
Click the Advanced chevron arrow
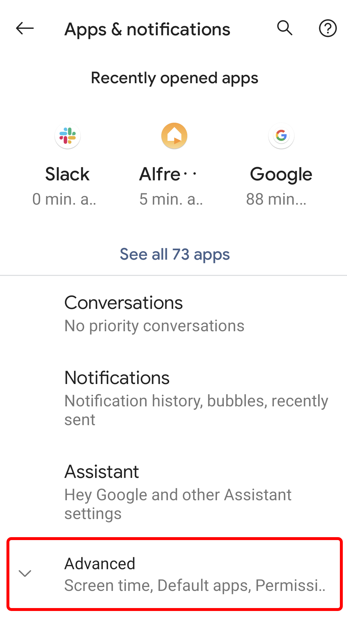coord(25,573)
